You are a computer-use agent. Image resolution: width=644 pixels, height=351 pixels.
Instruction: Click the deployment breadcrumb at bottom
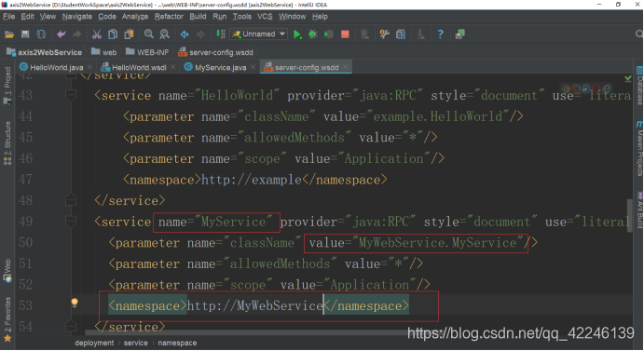pyautogui.click(x=94, y=343)
